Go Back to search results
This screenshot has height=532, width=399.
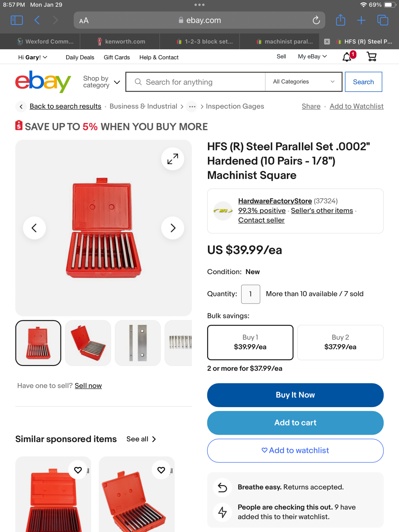pos(65,106)
